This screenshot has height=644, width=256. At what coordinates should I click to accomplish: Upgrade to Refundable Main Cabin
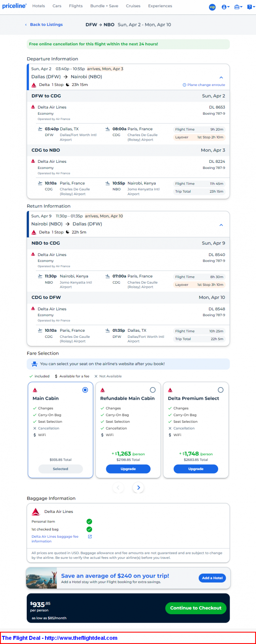click(128, 469)
